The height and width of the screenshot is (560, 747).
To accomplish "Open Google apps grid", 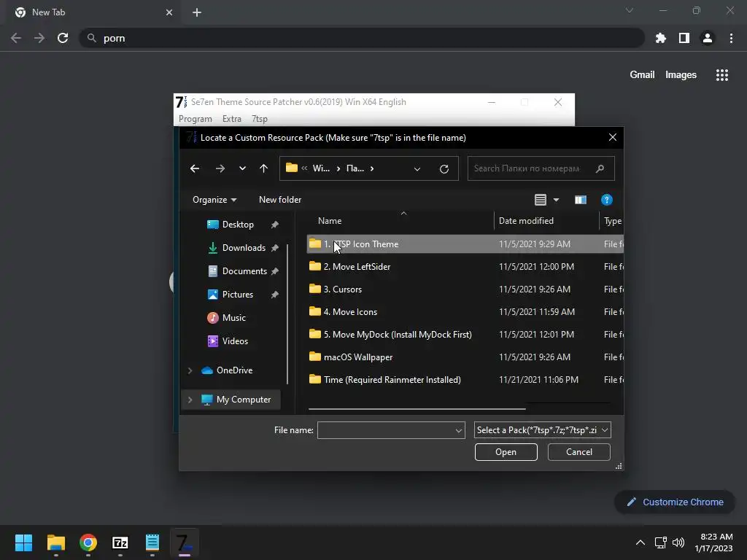I will [721, 75].
